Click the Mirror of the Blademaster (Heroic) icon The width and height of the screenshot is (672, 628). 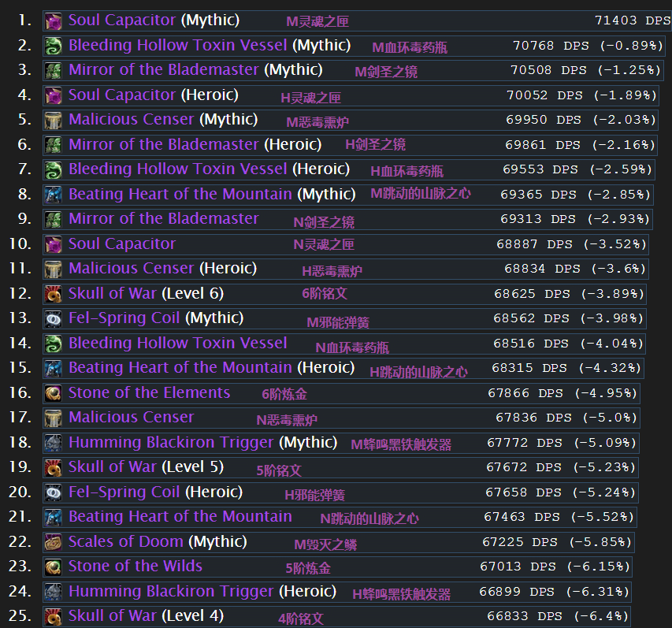pyautogui.click(x=54, y=145)
